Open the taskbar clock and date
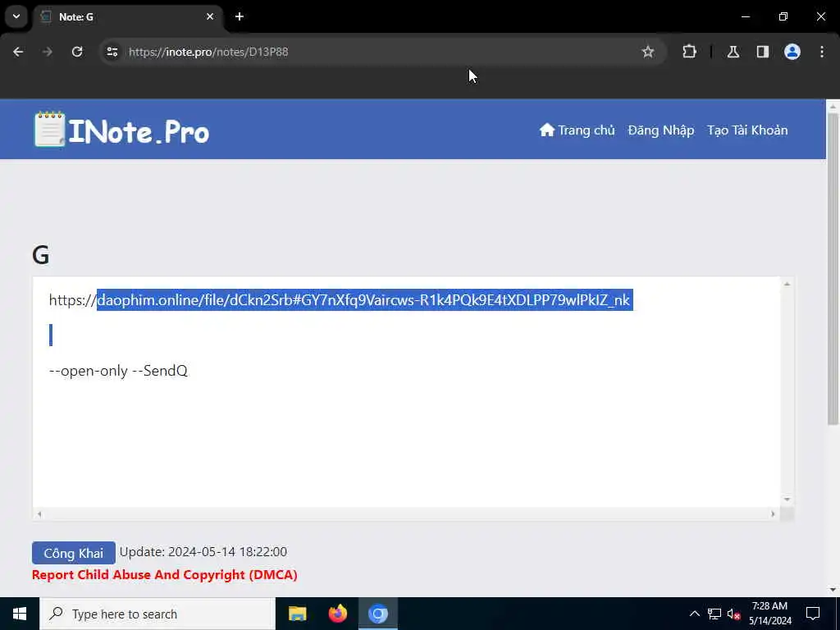Viewport: 840px width, 630px height. click(769, 614)
